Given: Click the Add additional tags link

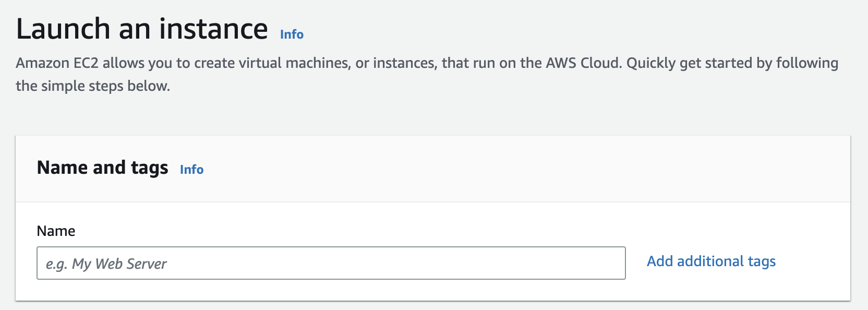Looking at the screenshot, I should [x=711, y=261].
